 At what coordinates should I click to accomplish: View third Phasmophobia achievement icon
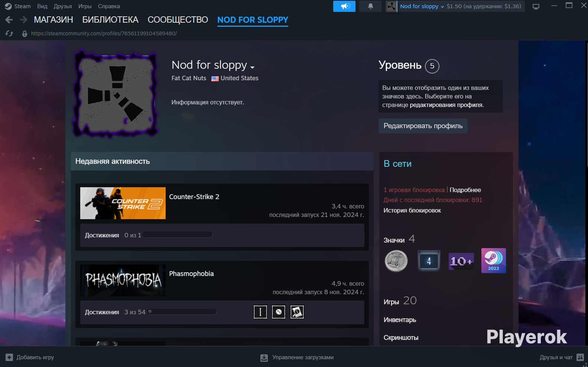297,312
